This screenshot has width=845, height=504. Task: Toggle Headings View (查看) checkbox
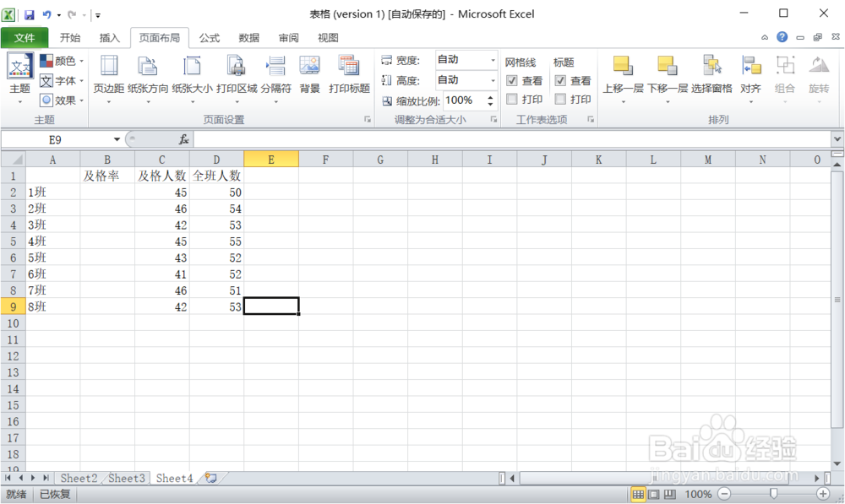tap(560, 81)
